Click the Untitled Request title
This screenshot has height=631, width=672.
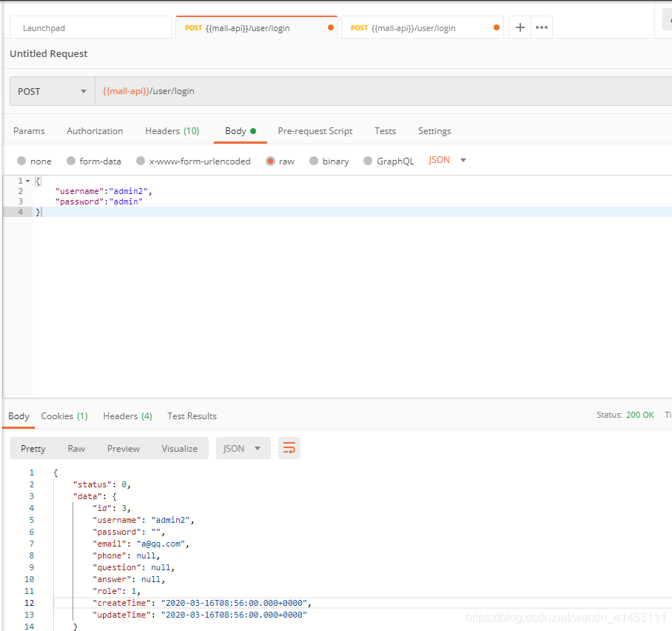click(x=49, y=53)
